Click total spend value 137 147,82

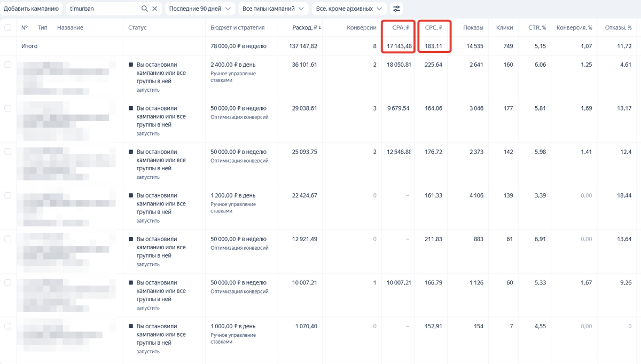pos(303,46)
